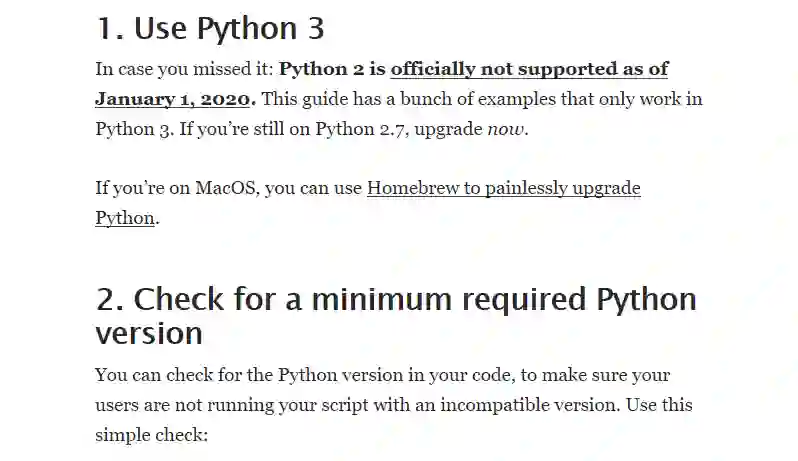Click the italic word "now"
The width and height of the screenshot is (798, 461).
click(x=505, y=130)
